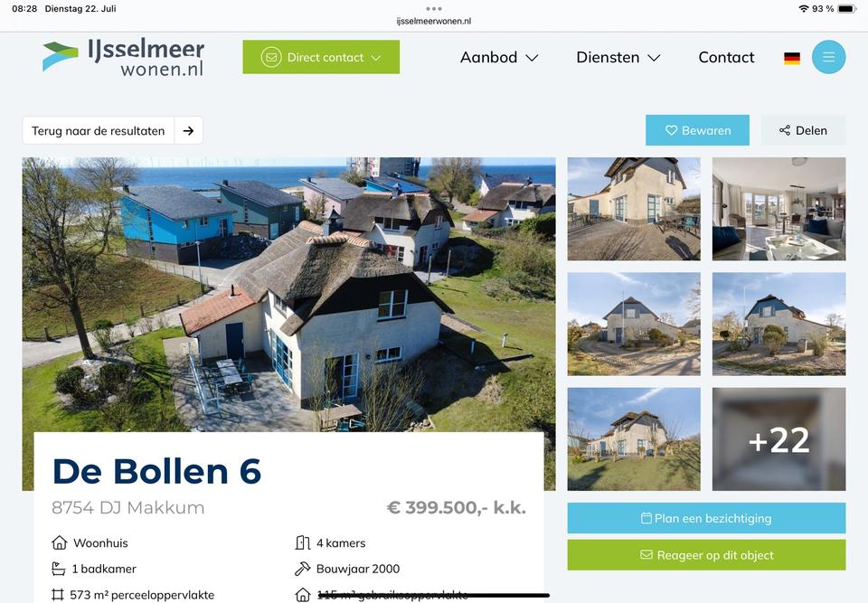Open the living room interior thumbnail
This screenshot has width=868, height=603.
[x=778, y=209]
